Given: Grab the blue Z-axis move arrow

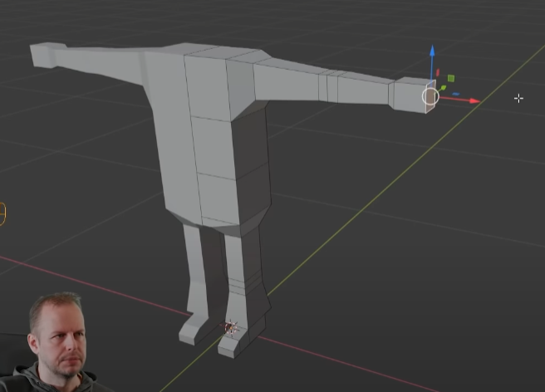Looking at the screenshot, I should click(432, 51).
